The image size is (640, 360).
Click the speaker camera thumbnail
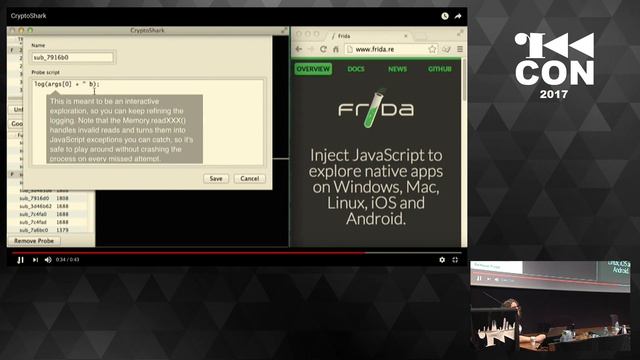click(x=550, y=305)
